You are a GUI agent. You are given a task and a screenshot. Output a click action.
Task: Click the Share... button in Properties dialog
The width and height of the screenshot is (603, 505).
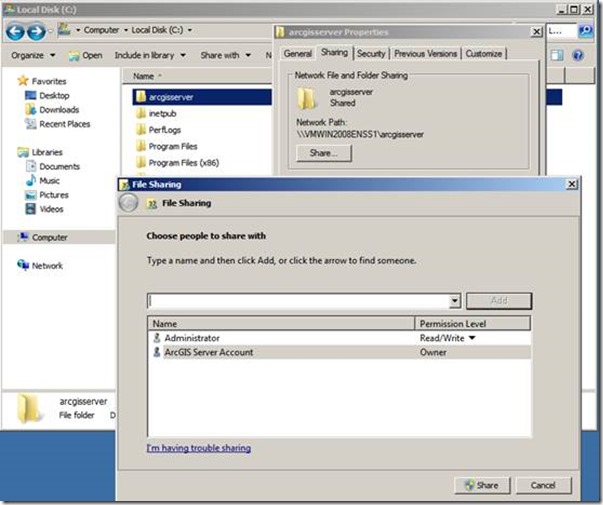click(323, 153)
